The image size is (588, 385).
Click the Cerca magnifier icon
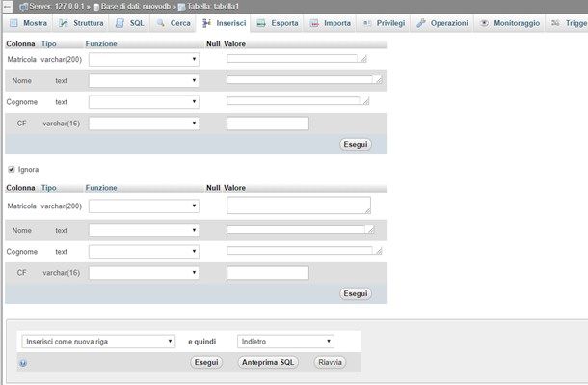click(161, 23)
